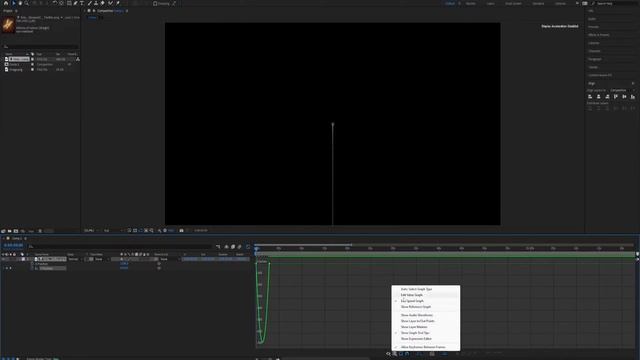Select image.png in the Project panel
Screen dimensions: 640x360
[x=16, y=70]
